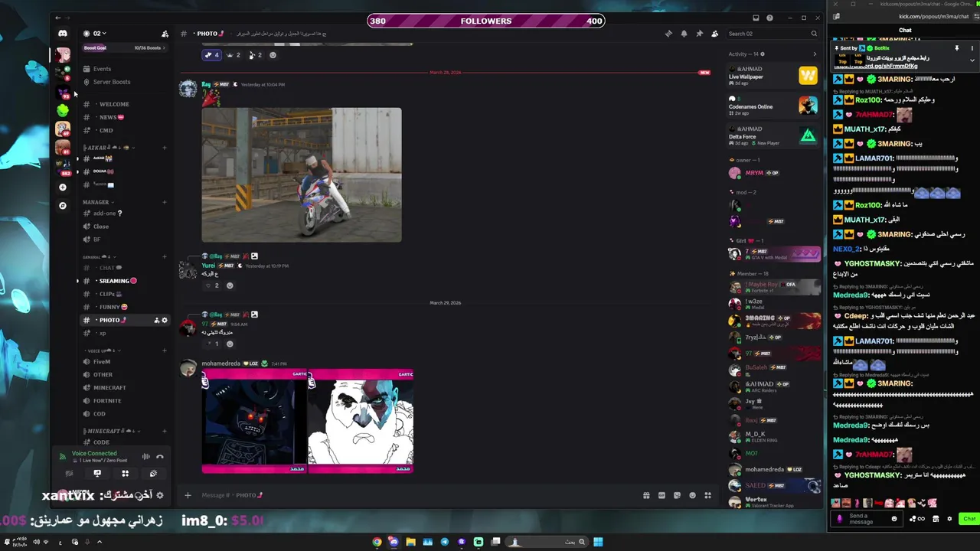Viewport: 980px width, 551px height.
Task: Open notification settings bell icon
Action: click(x=684, y=34)
